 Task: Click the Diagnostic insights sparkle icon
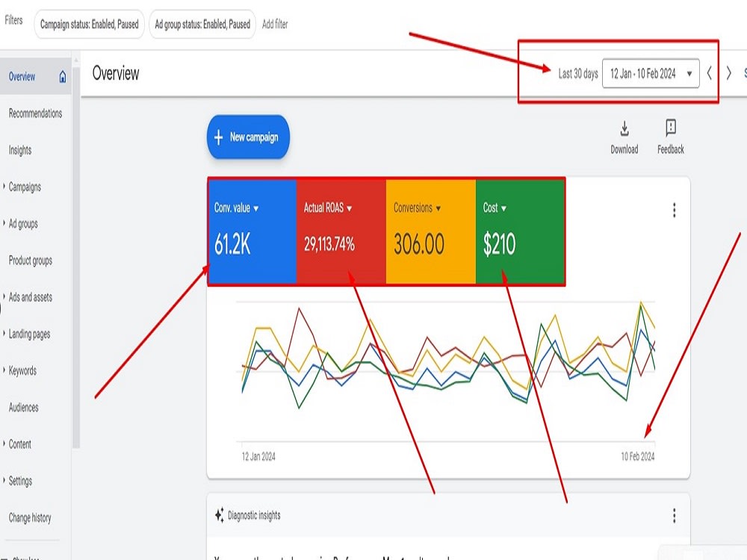pos(219,515)
